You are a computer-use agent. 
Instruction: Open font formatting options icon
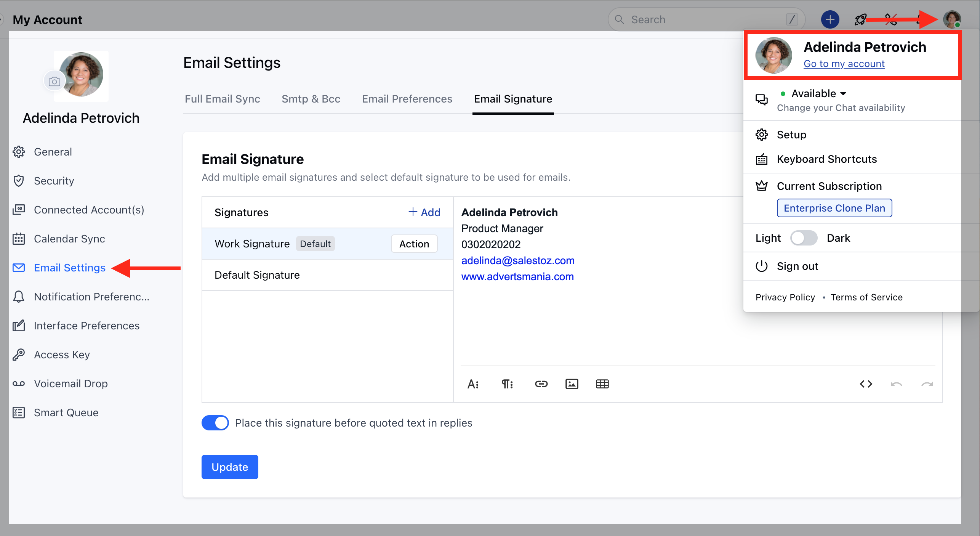(473, 384)
